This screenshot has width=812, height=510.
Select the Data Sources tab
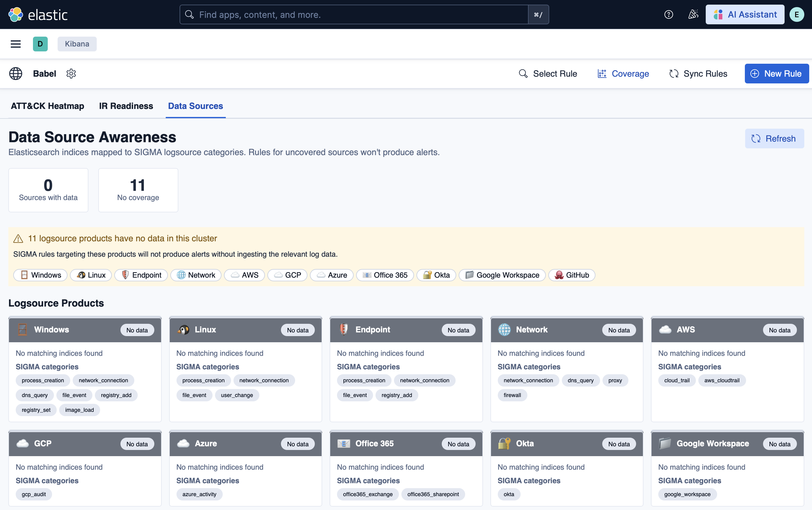coord(196,106)
